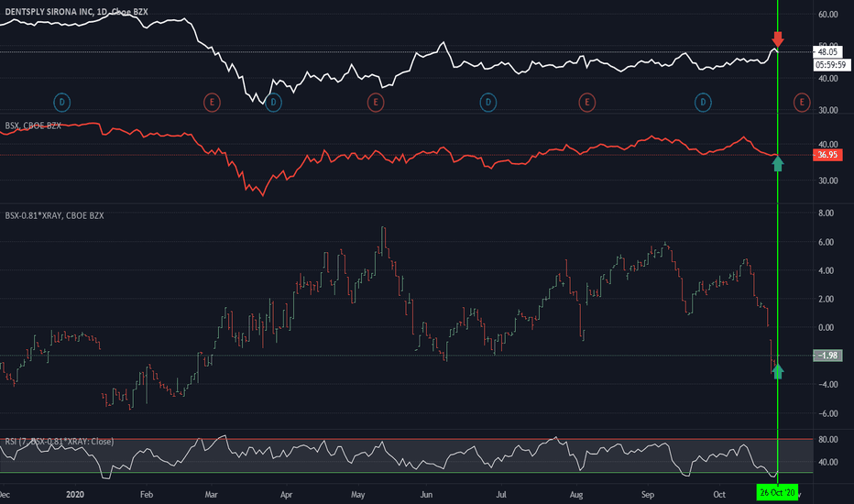Click 2.00 on the spread price axis
Screen dimensions: 854x504
tap(827, 299)
